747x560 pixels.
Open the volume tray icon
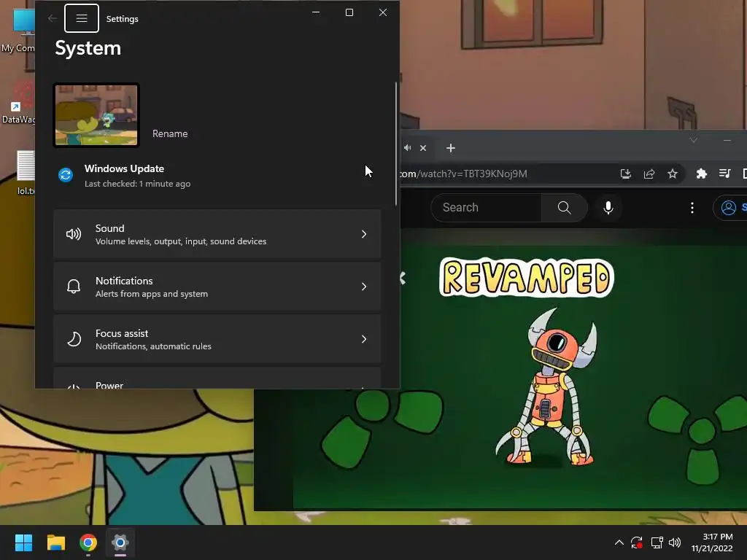[x=675, y=542]
